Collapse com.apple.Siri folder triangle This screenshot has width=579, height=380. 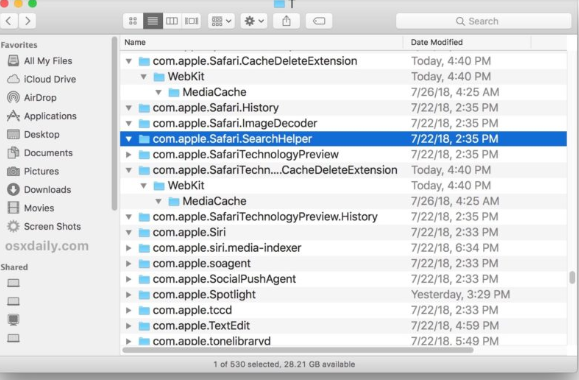coord(129,232)
